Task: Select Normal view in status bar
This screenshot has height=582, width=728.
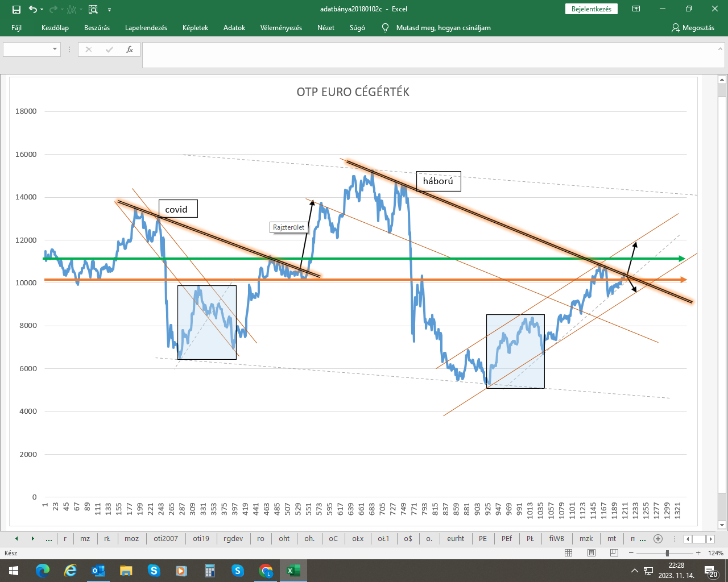Action: pos(569,553)
